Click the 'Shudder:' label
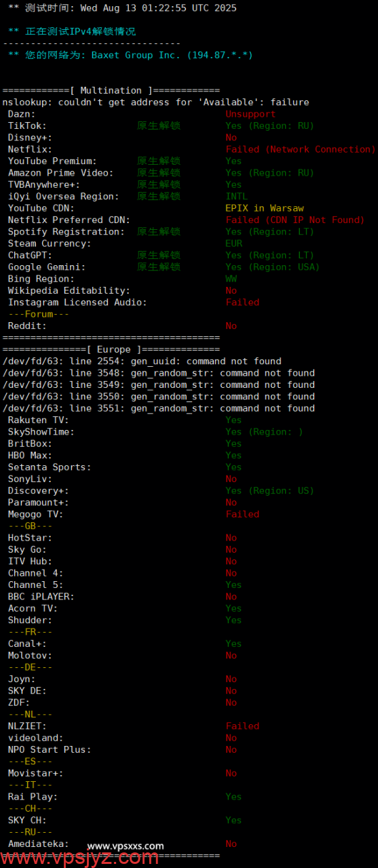Viewport: 378px width, 868px height. click(x=30, y=620)
